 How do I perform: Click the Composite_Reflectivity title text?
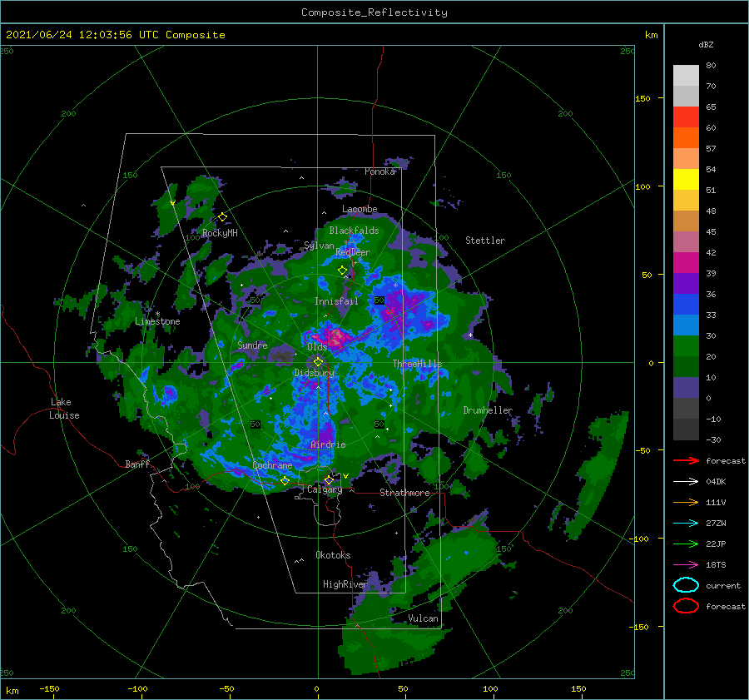(x=374, y=12)
